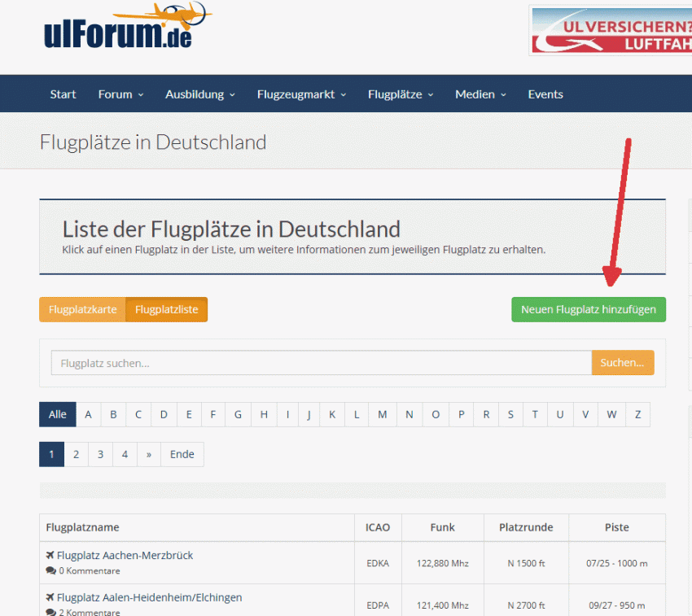Expand the Ausbildung dropdown menu
Viewport: 692px width, 616px height.
pos(199,94)
